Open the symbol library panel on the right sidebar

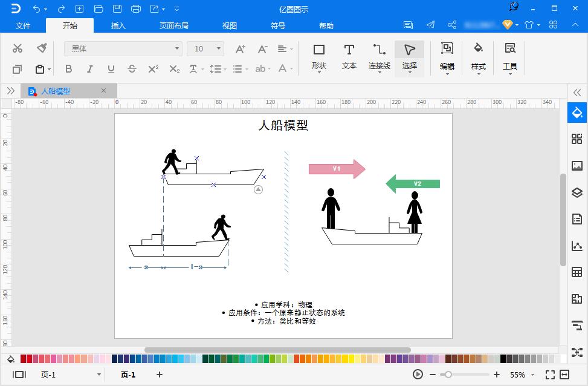click(x=577, y=139)
